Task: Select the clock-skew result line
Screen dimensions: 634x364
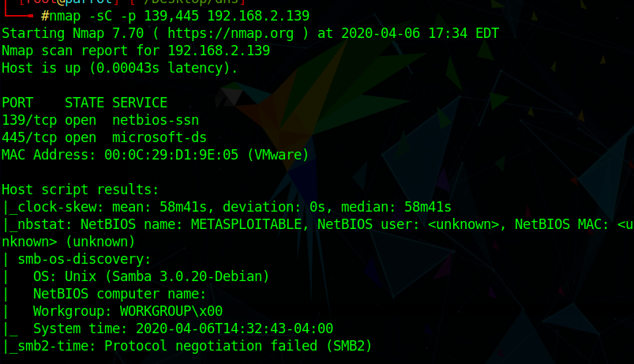Action: [227, 208]
